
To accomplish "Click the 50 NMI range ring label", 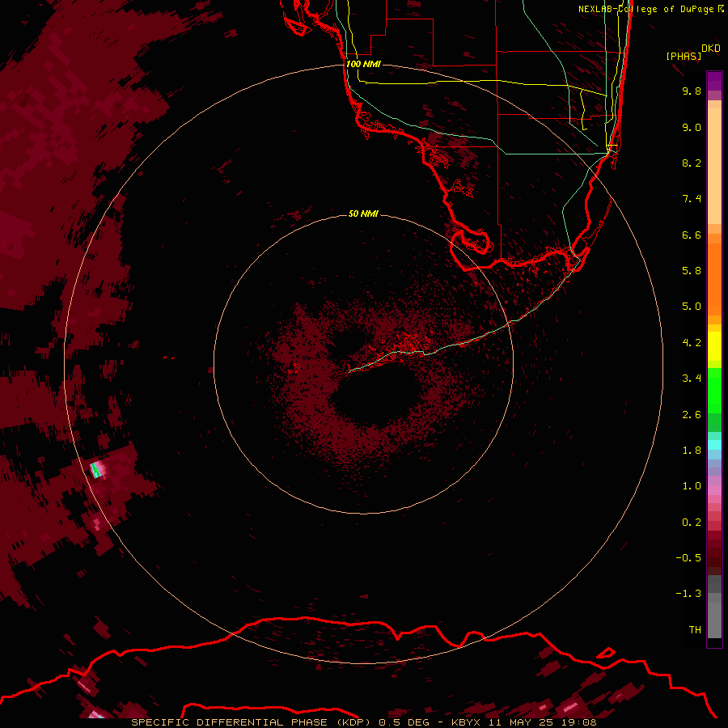I will pyautogui.click(x=363, y=214).
